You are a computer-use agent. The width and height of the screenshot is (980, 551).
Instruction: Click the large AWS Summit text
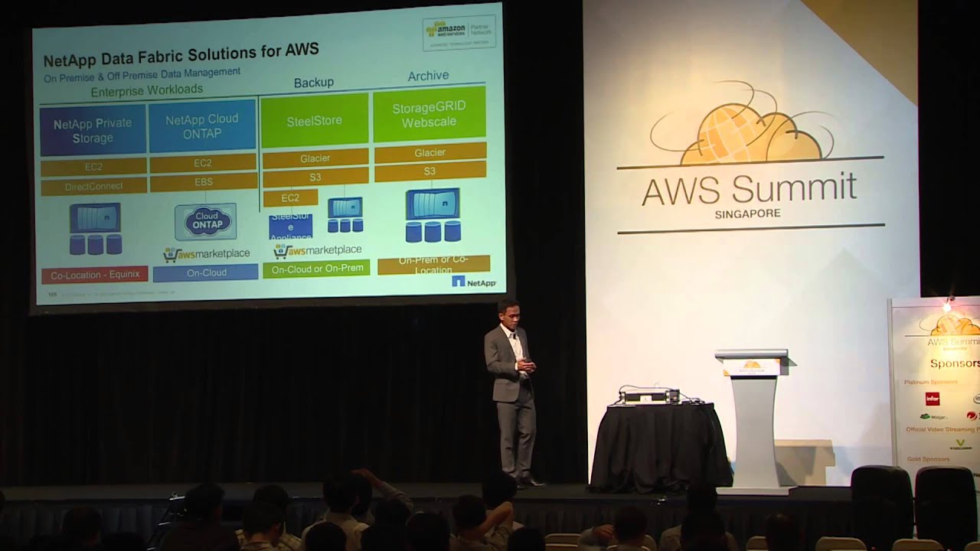[x=749, y=189]
